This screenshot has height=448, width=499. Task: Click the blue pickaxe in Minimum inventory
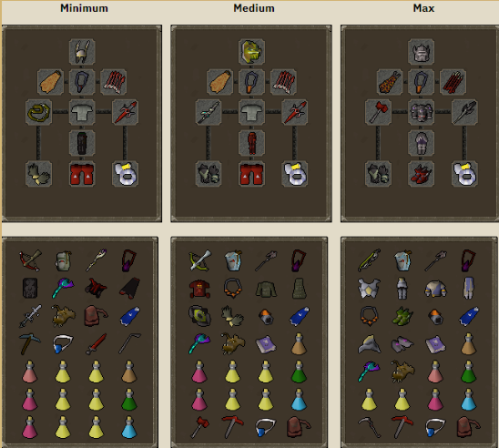pos(30,343)
